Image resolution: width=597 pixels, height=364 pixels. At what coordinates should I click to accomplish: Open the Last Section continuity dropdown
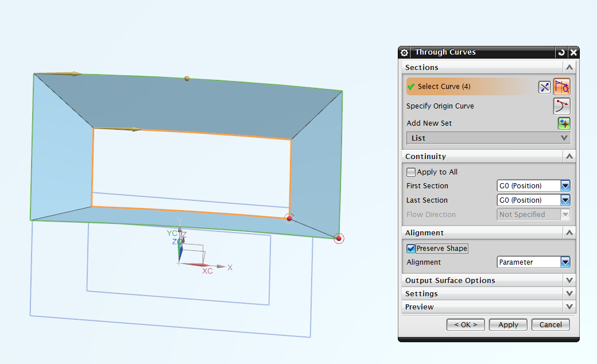[533, 200]
